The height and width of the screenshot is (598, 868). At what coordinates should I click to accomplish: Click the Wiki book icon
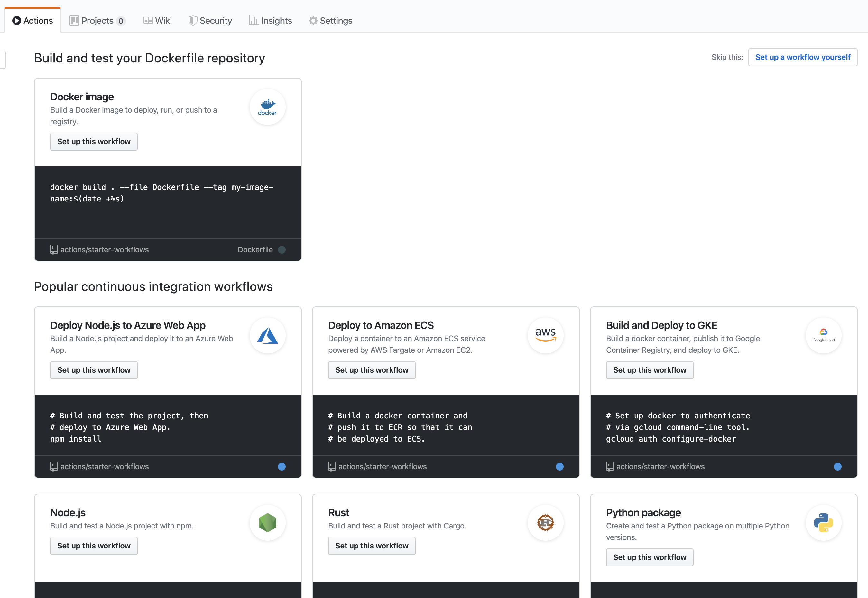point(148,21)
